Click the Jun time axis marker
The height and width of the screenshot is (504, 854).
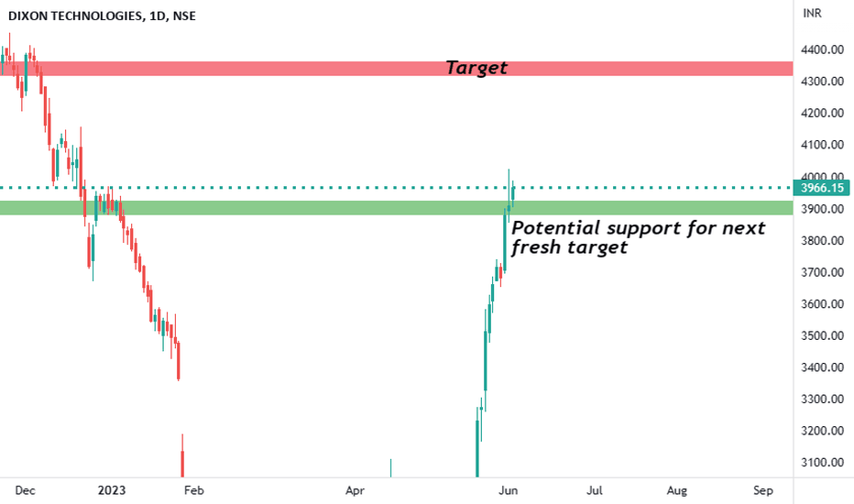click(509, 490)
